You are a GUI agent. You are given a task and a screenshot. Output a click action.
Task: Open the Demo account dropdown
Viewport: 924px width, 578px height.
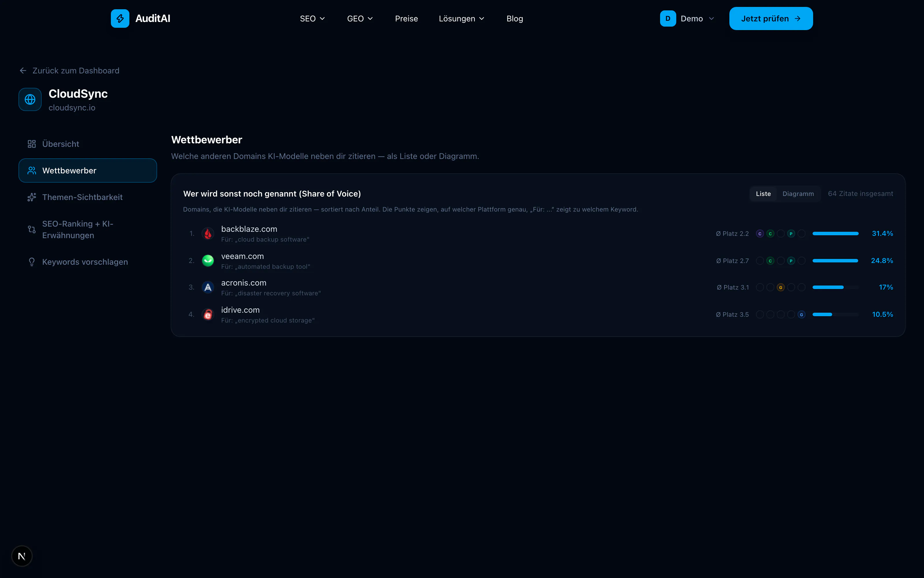(x=687, y=18)
